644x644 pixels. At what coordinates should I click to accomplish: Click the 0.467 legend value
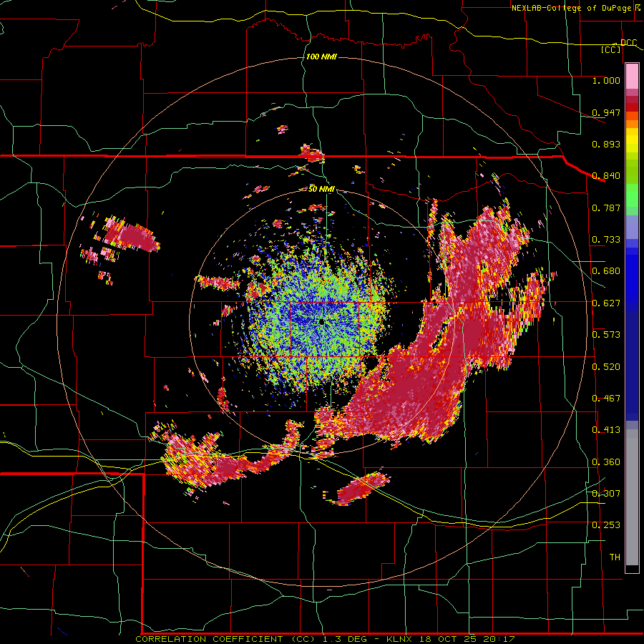[x=606, y=399]
